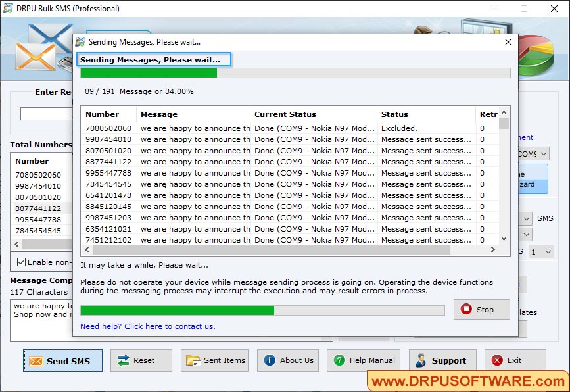Sort table by Status column header
Screen dimensions: 570x392
coord(426,114)
